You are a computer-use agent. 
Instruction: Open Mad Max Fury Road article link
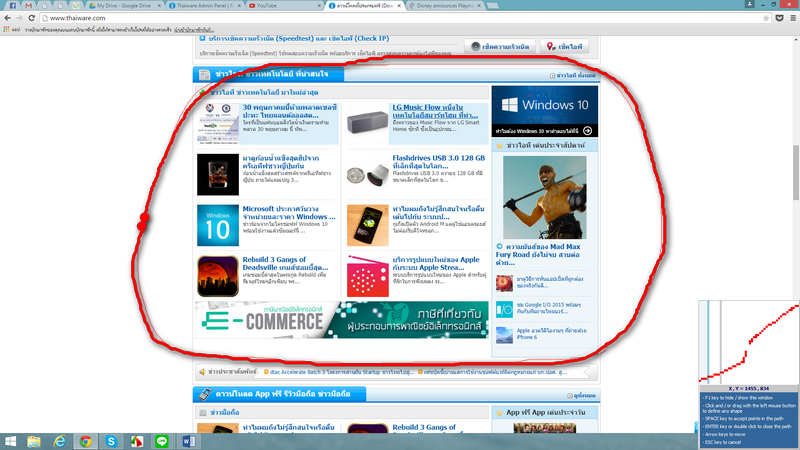[x=538, y=255]
